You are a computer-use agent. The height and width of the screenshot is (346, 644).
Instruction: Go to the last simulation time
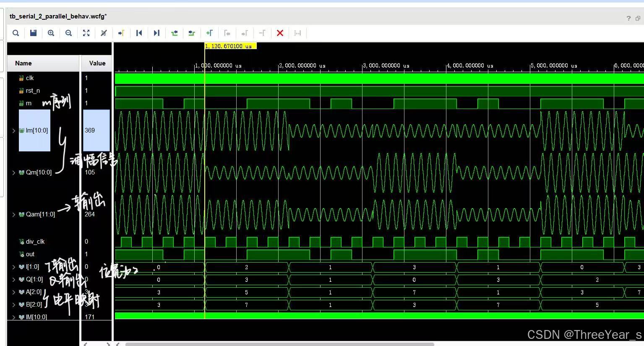click(156, 33)
